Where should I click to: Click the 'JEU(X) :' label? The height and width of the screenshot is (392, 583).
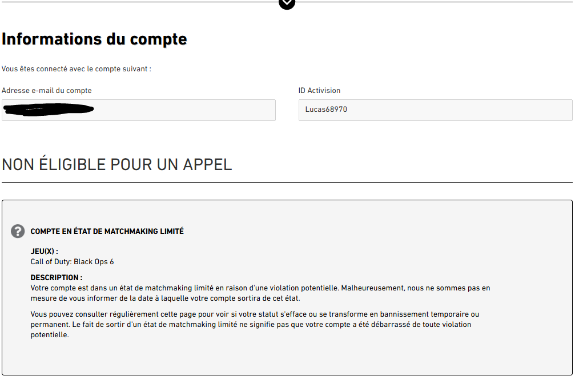[x=44, y=251]
